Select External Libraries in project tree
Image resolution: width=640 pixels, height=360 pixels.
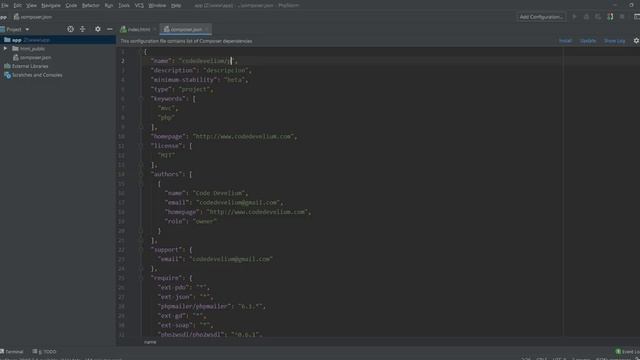pyautogui.click(x=30, y=66)
